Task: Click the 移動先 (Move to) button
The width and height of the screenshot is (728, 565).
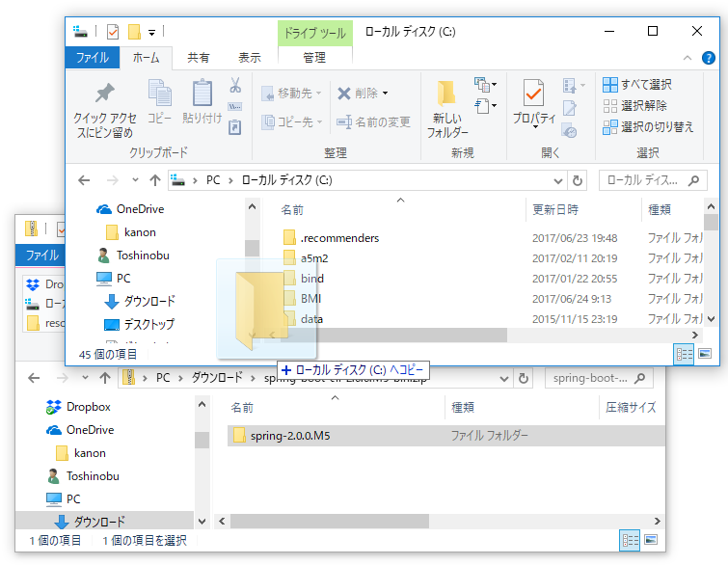Action: 291,94
